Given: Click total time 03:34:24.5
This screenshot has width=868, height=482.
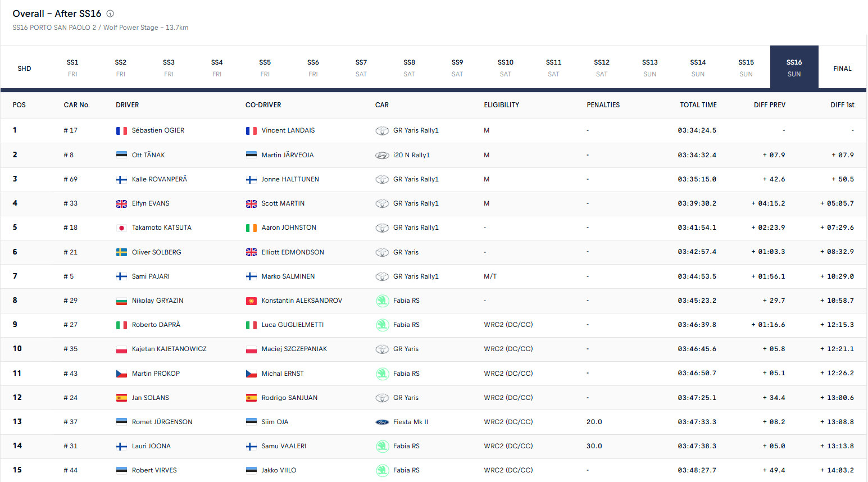Looking at the screenshot, I should point(697,130).
